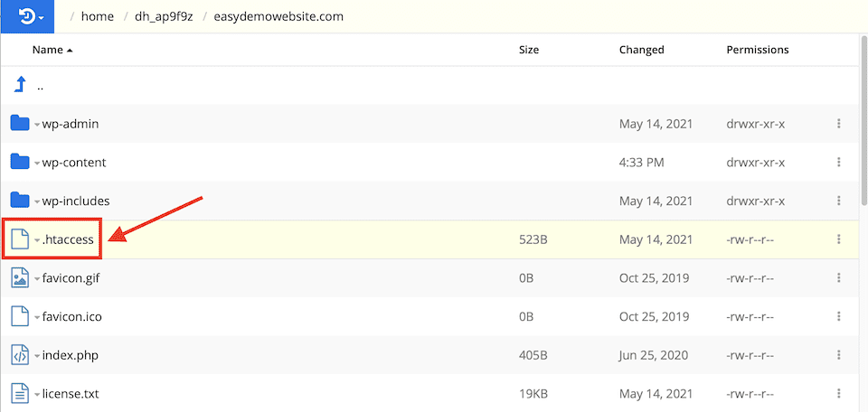Sort files by the Changed column
The height and width of the screenshot is (412, 868).
[x=641, y=50]
